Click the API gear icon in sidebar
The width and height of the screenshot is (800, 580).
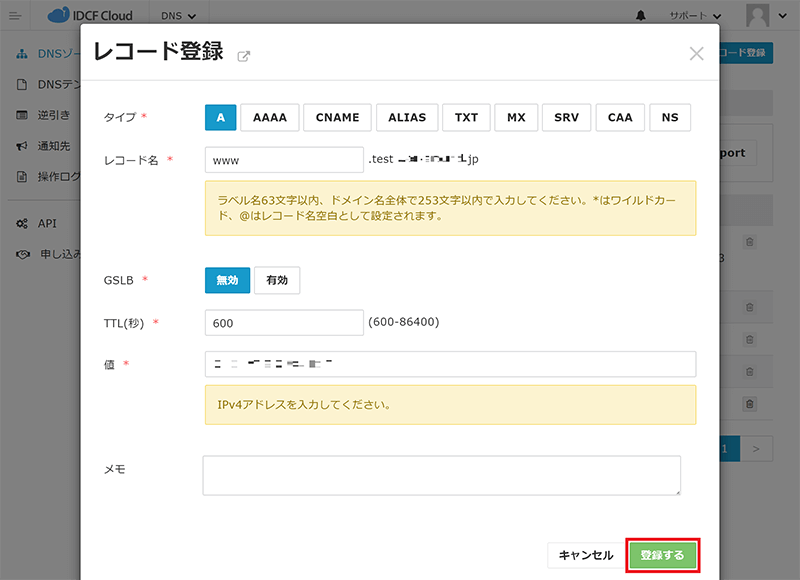click(22, 224)
